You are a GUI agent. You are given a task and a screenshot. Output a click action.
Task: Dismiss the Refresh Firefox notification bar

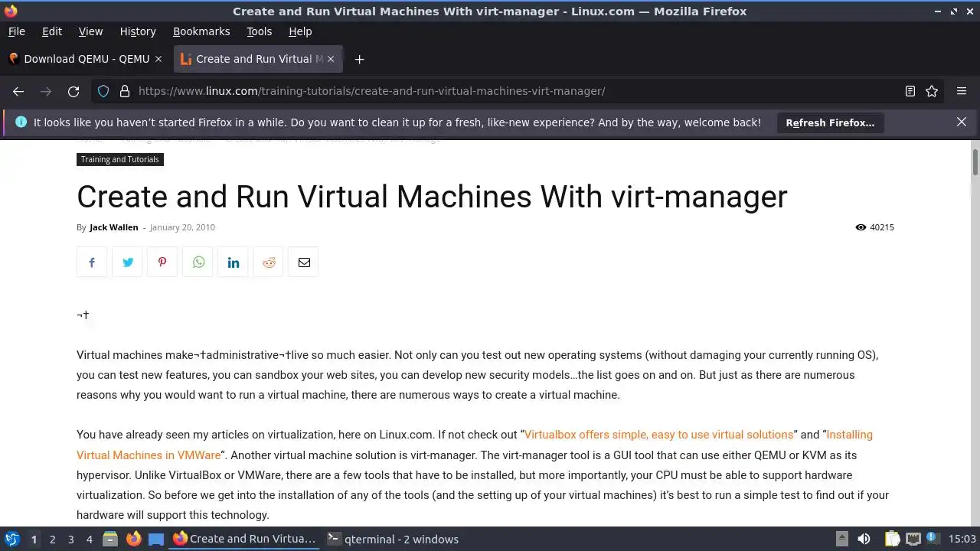(962, 122)
